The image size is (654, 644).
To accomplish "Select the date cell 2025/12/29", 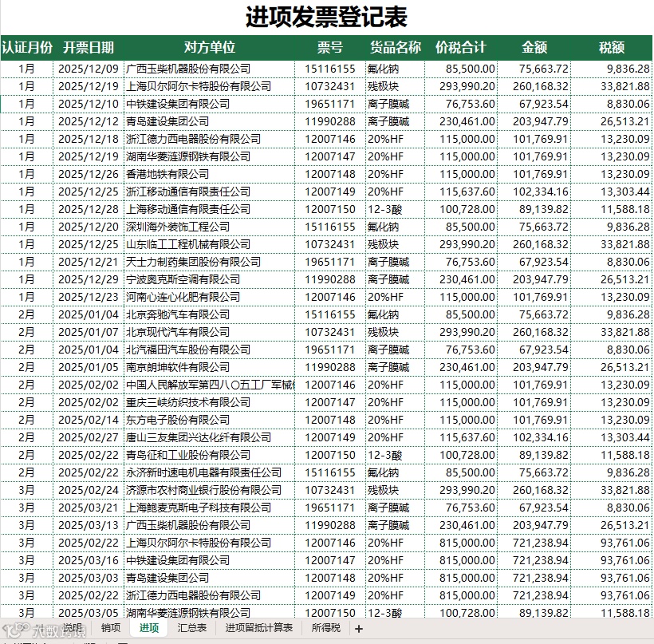I will pyautogui.click(x=89, y=279).
